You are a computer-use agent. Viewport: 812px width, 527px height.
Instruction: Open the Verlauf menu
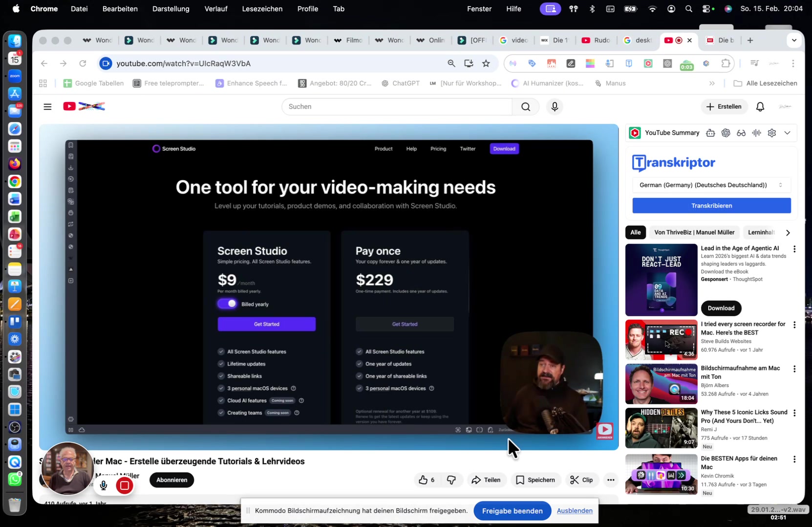click(216, 9)
